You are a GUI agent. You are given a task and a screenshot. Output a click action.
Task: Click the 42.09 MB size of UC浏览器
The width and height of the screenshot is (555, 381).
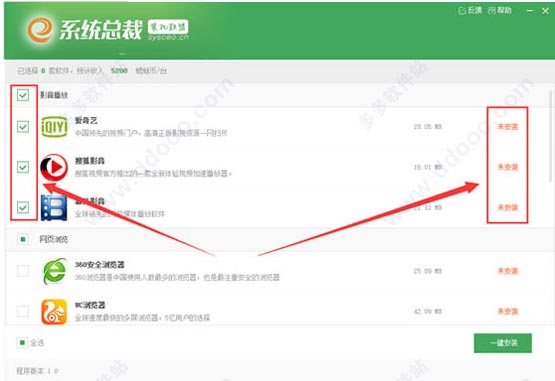click(428, 311)
